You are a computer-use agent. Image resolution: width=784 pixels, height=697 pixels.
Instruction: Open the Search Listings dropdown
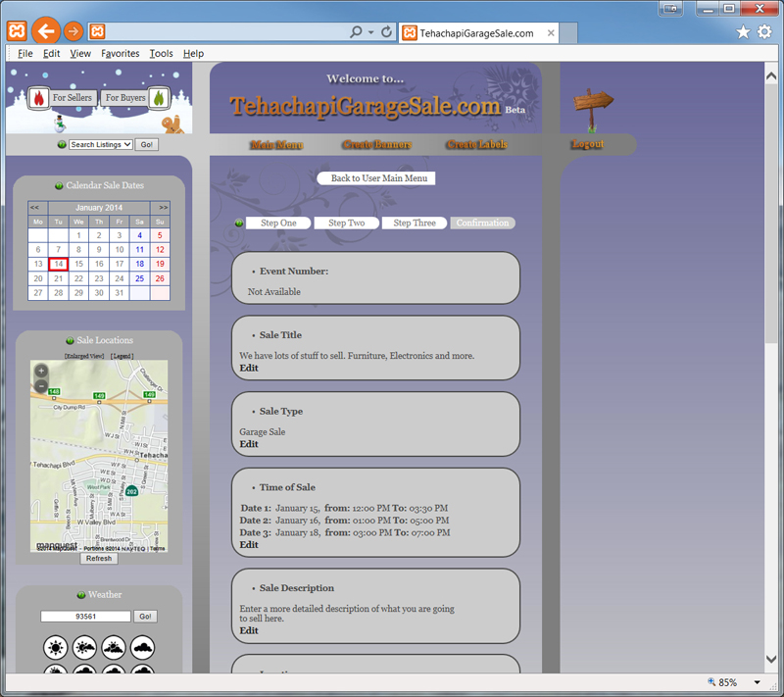tap(101, 144)
